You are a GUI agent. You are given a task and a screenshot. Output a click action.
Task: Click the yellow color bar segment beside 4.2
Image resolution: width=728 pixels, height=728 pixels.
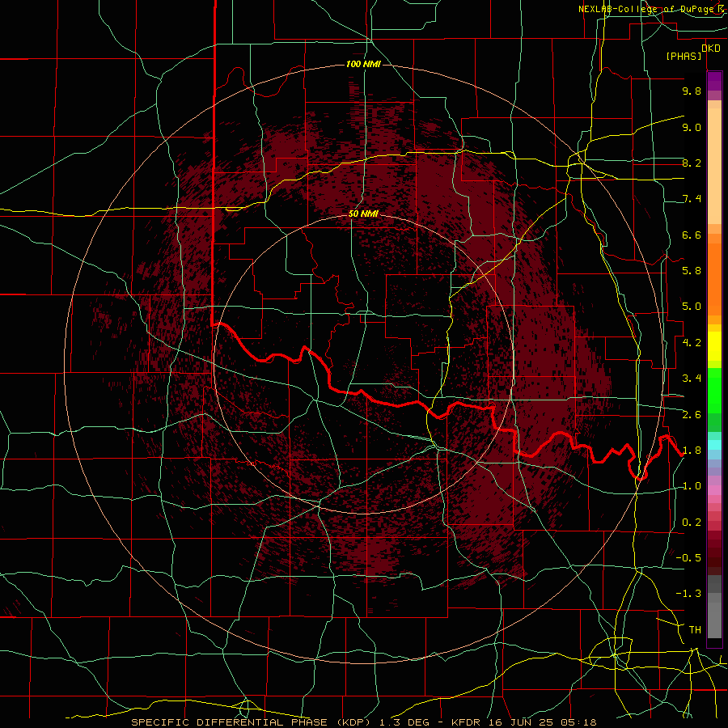(714, 346)
